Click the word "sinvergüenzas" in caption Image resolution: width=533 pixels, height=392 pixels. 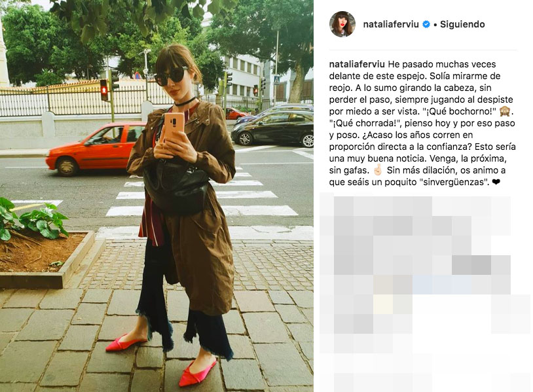tap(454, 182)
